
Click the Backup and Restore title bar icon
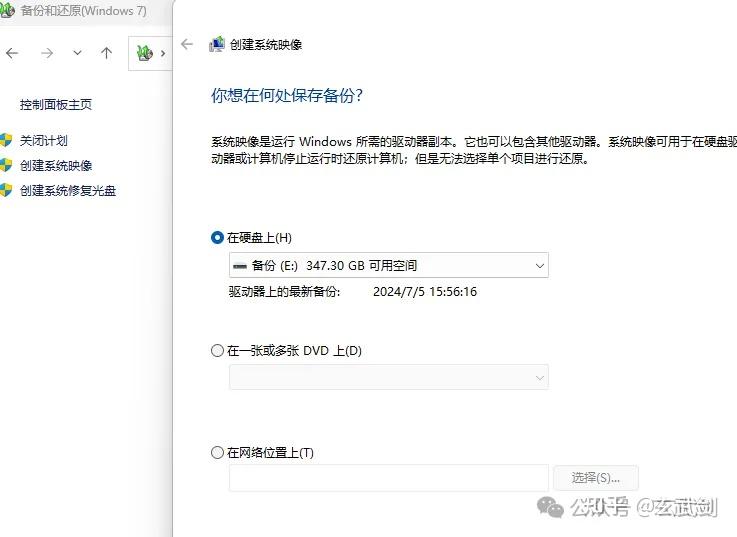coord(7,9)
